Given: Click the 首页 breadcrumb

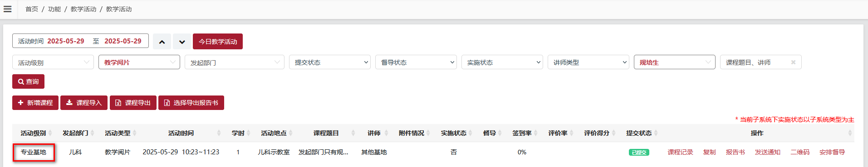Looking at the screenshot, I should [x=32, y=9].
